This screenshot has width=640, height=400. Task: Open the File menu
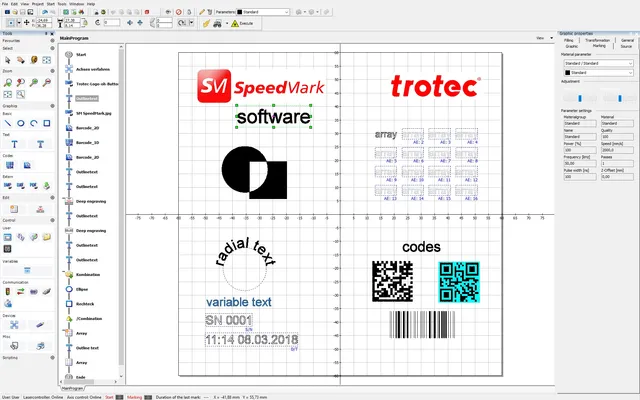[4, 4]
